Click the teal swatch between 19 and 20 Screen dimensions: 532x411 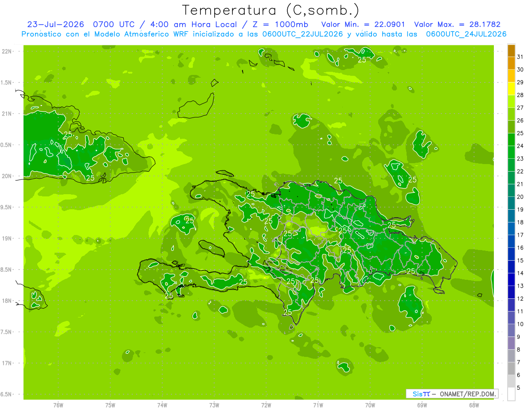(x=511, y=203)
